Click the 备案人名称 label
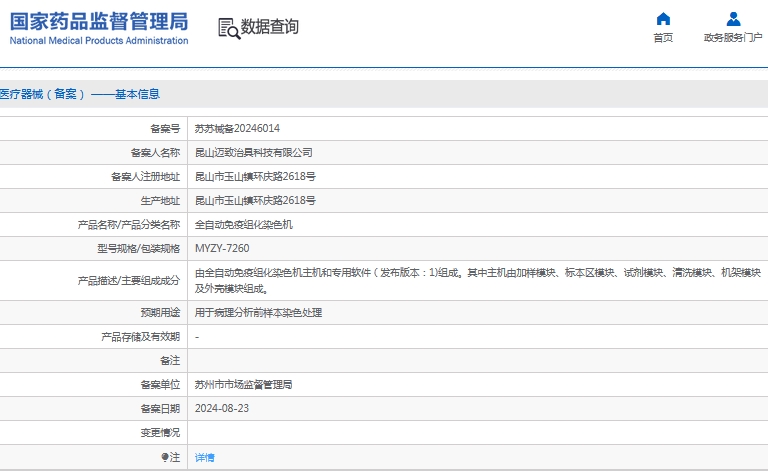 pyautogui.click(x=155, y=153)
